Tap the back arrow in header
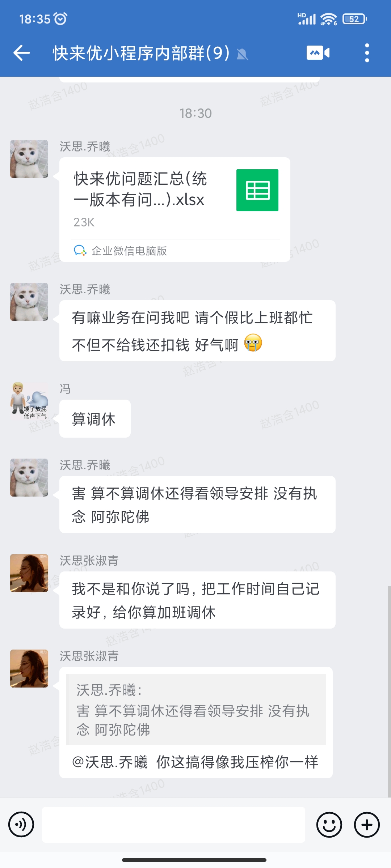 click(x=21, y=53)
